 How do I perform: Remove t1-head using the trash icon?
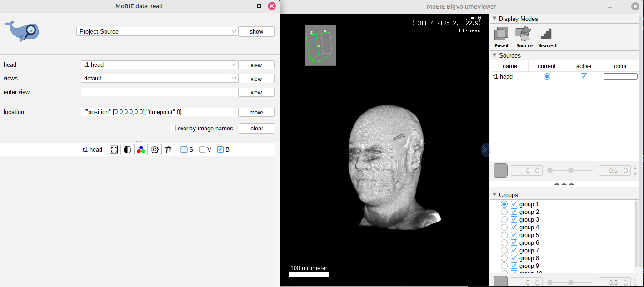pyautogui.click(x=168, y=149)
